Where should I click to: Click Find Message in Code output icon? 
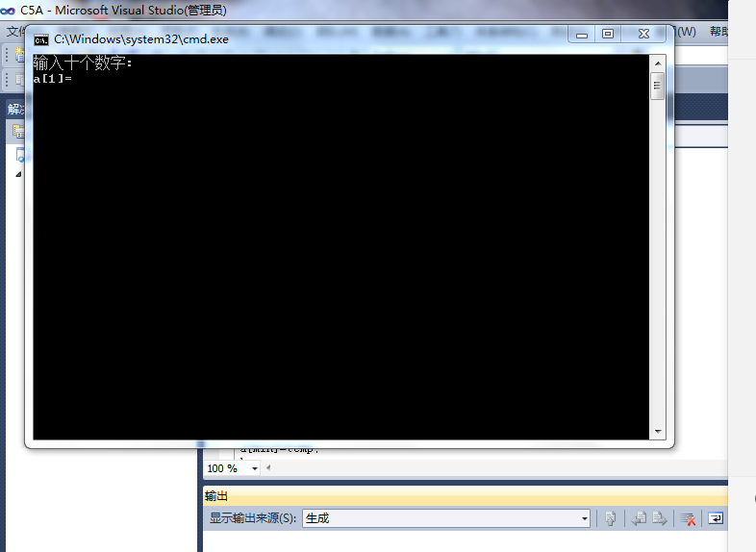[610, 518]
